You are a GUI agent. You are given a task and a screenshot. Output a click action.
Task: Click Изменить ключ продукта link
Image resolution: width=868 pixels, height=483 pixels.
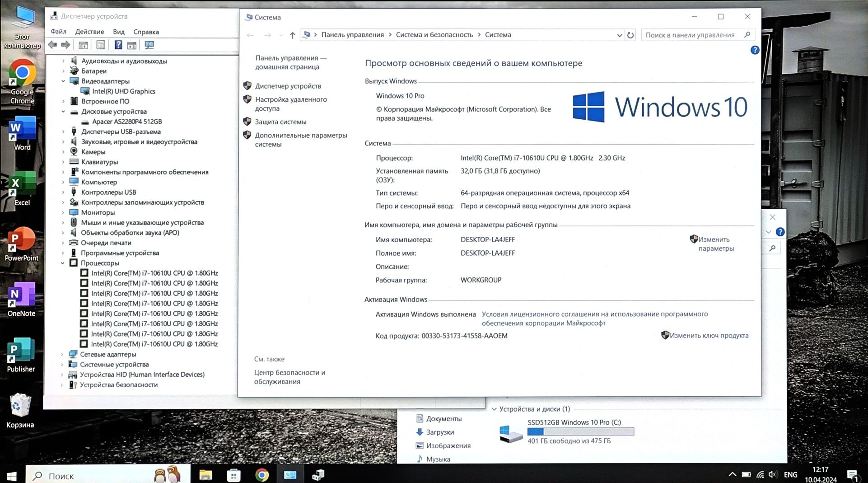(x=709, y=335)
